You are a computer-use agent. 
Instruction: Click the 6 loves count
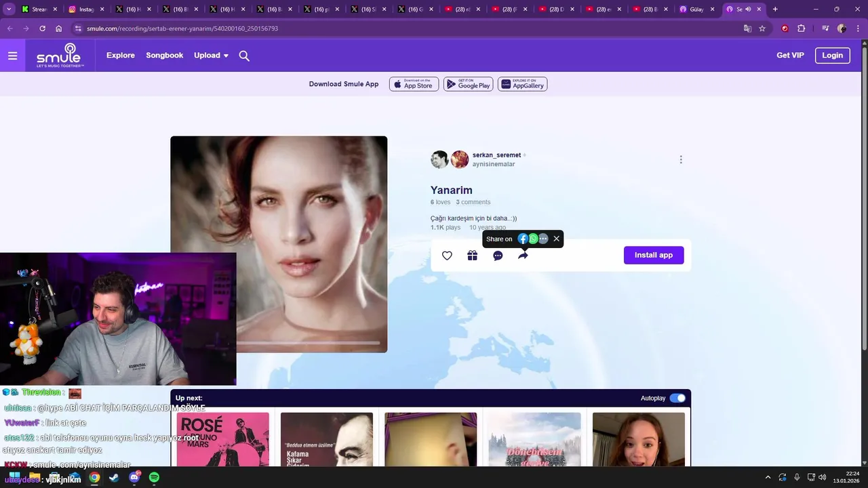(x=440, y=202)
